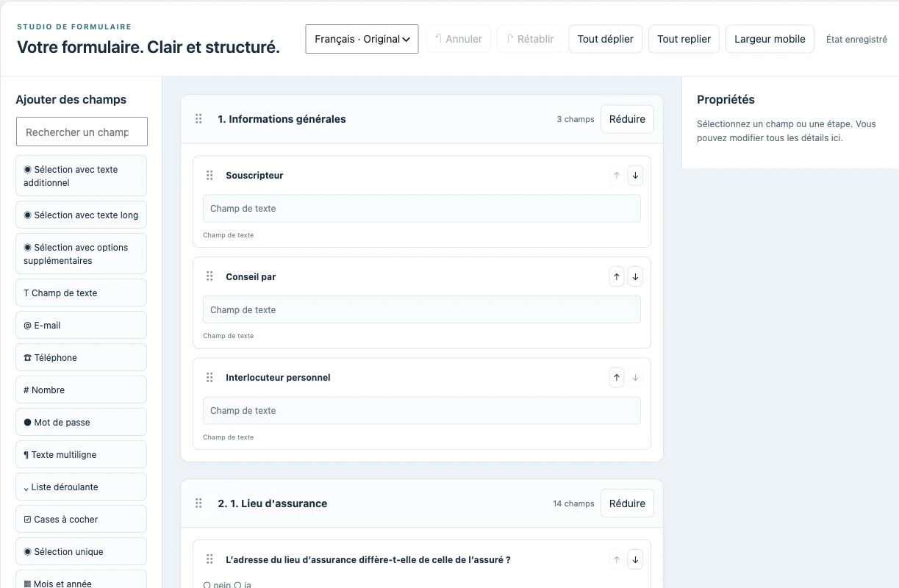Click section title 1. Informations générales
The width and height of the screenshot is (899, 588).
tap(282, 119)
